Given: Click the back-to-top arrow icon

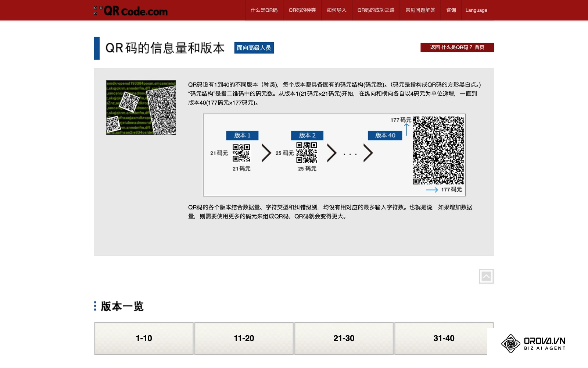Looking at the screenshot, I should [x=486, y=276].
